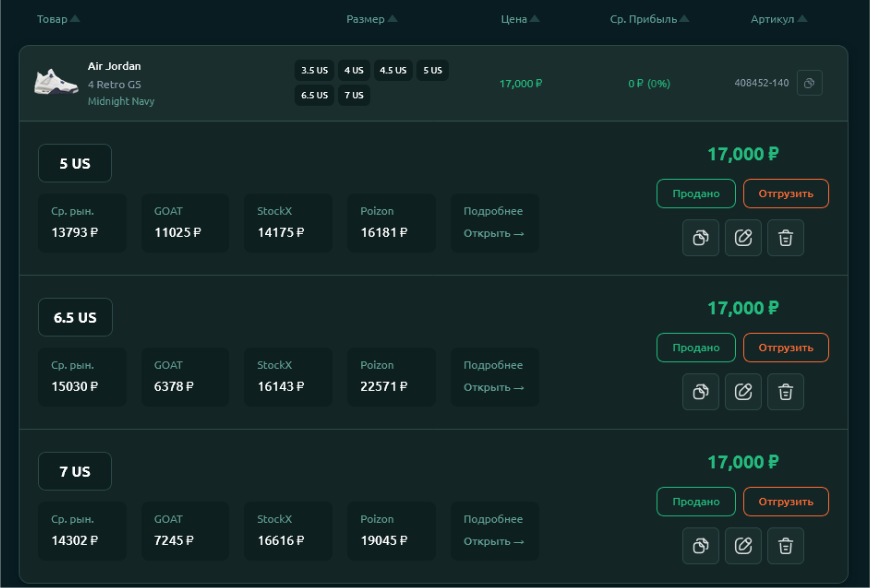870x588 pixels.
Task: Click the Poizon price 16181 ₽
Action: click(x=384, y=232)
